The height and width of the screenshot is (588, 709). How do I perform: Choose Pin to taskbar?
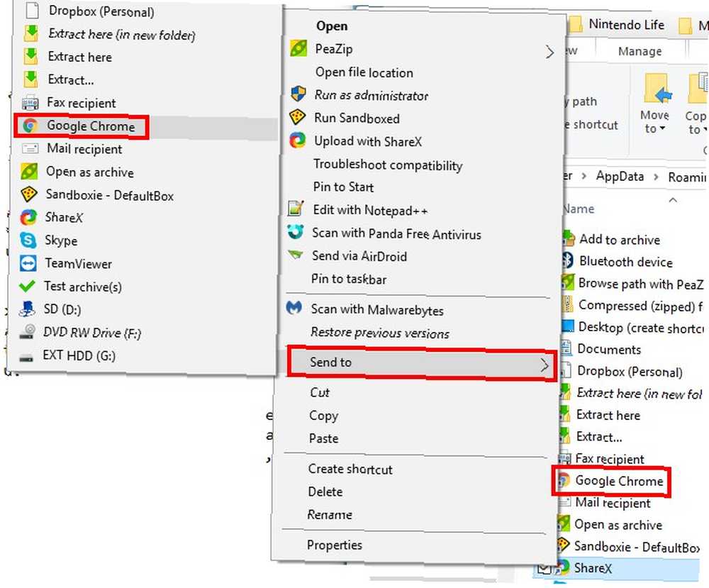349,279
